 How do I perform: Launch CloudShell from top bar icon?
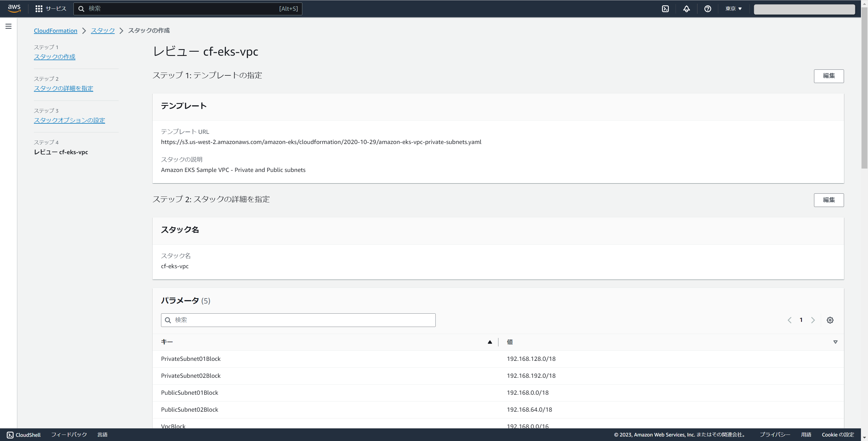tap(665, 9)
